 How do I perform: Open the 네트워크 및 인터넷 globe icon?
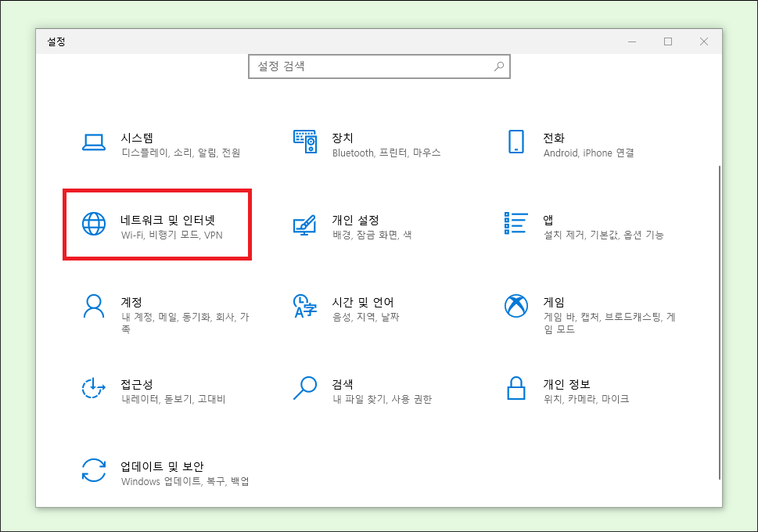(94, 224)
